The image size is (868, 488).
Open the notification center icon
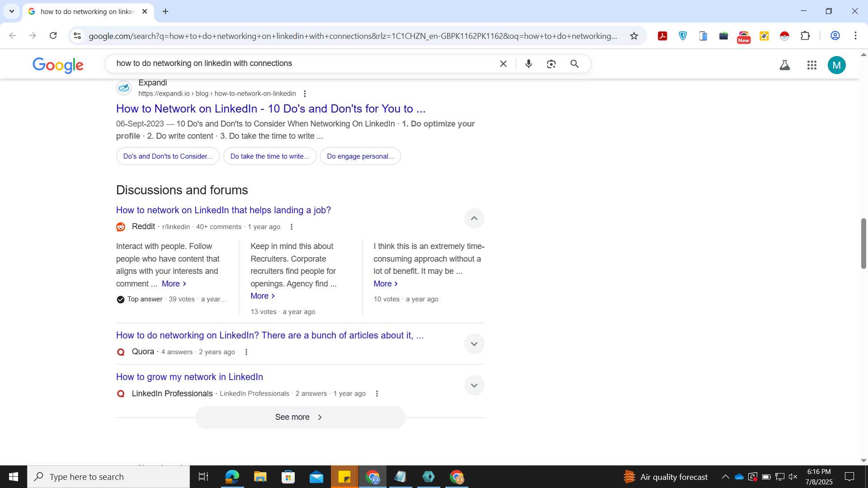click(849, 477)
